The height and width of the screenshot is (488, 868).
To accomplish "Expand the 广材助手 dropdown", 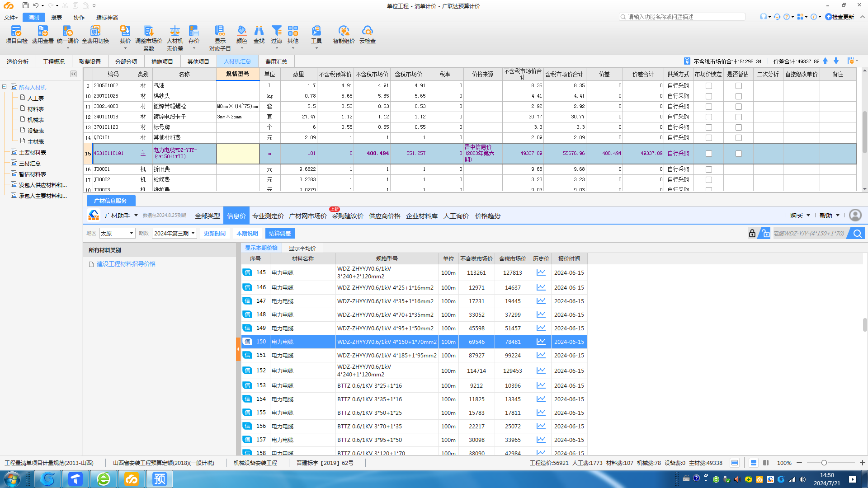I will 136,216.
